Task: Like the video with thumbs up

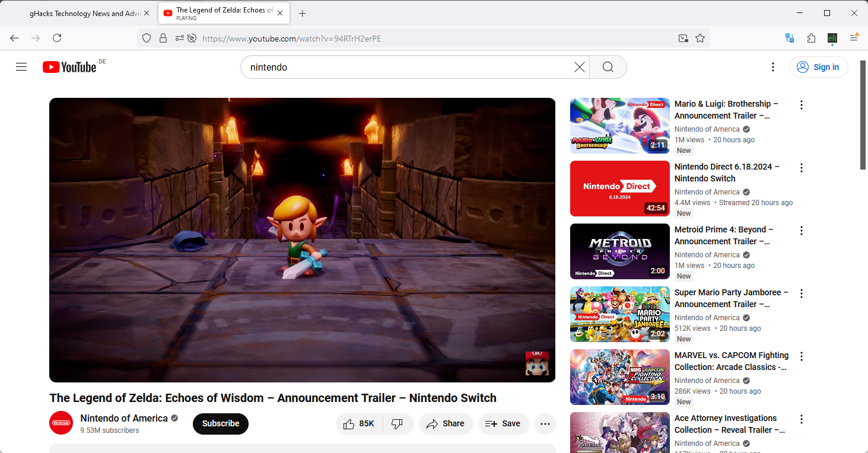Action: [360, 423]
